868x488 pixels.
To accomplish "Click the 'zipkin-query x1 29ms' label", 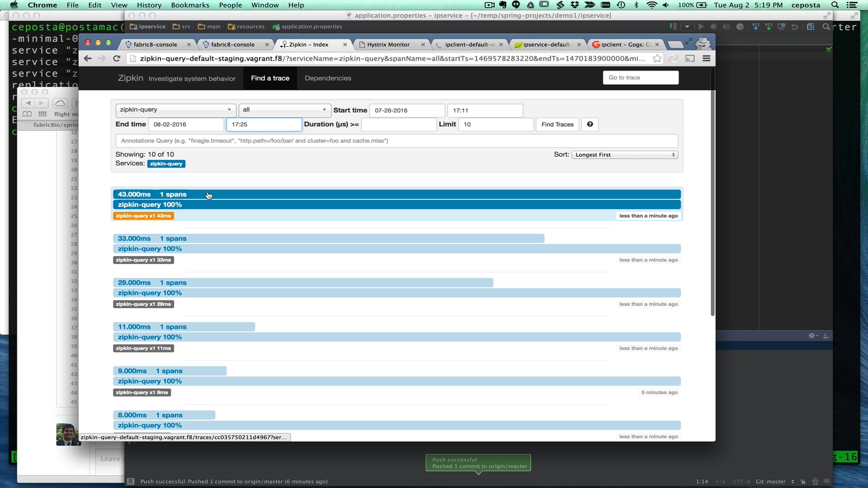I will pos(143,304).
